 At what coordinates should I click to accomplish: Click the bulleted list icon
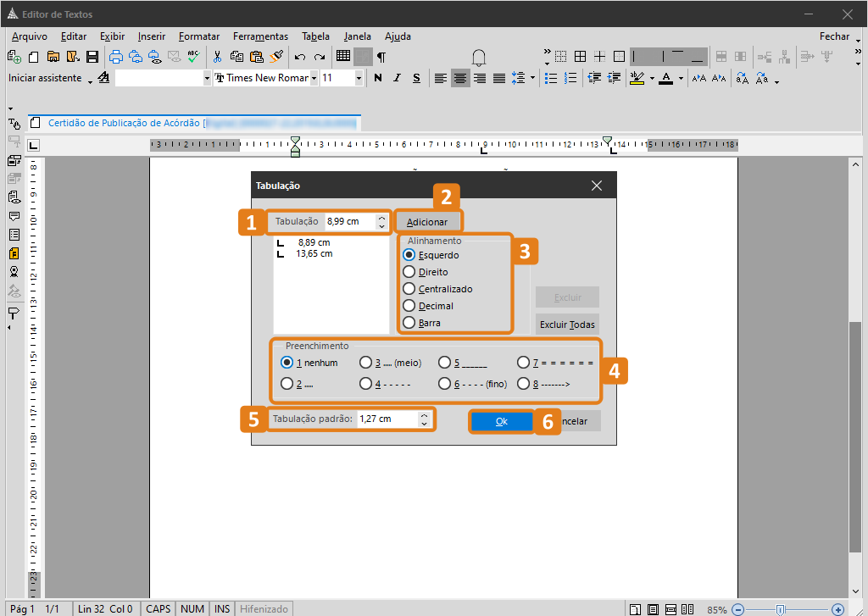pos(551,78)
